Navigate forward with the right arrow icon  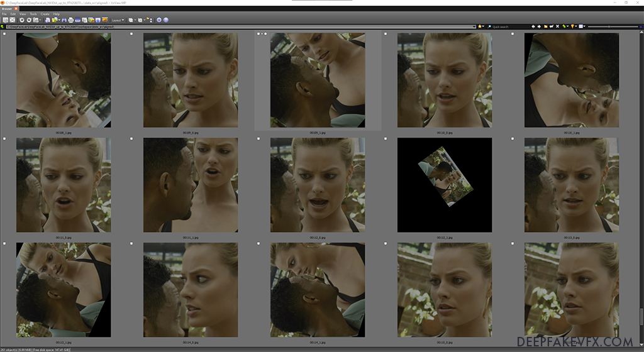click(539, 26)
